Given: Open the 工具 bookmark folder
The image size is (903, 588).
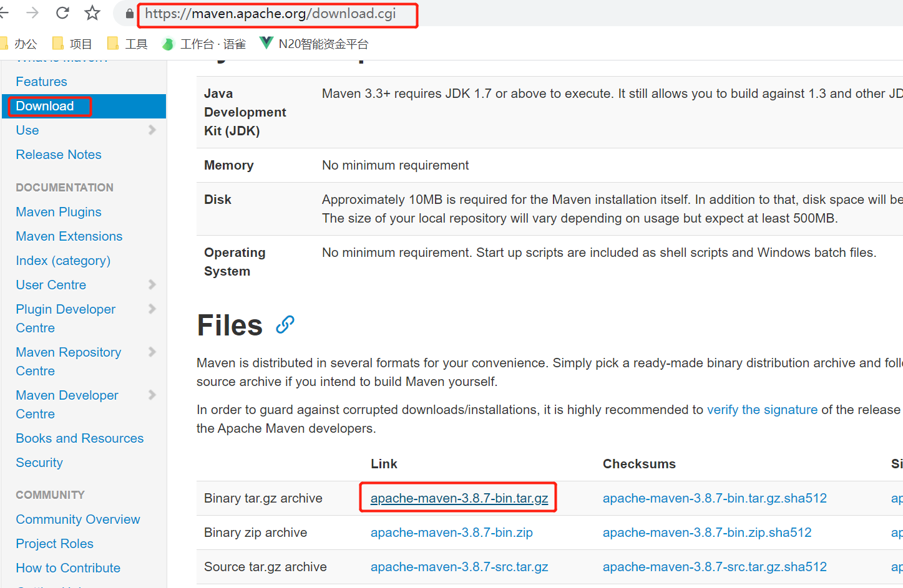Looking at the screenshot, I should pyautogui.click(x=127, y=44).
